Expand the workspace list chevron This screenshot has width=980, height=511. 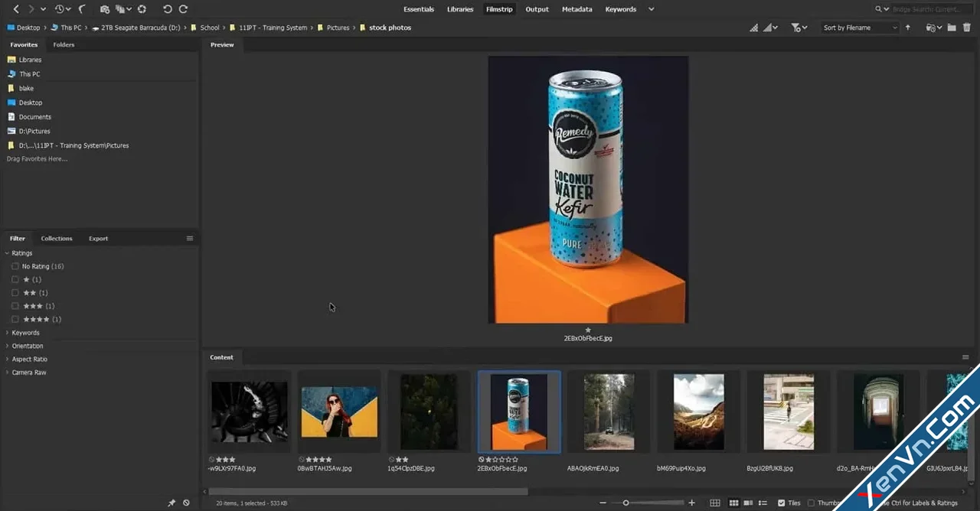(652, 9)
